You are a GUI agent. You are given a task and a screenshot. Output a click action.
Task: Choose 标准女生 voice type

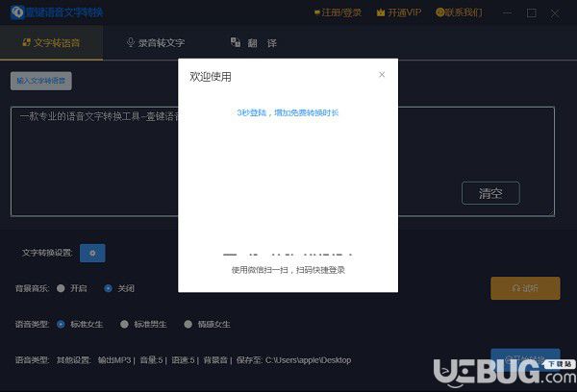[x=62, y=325]
